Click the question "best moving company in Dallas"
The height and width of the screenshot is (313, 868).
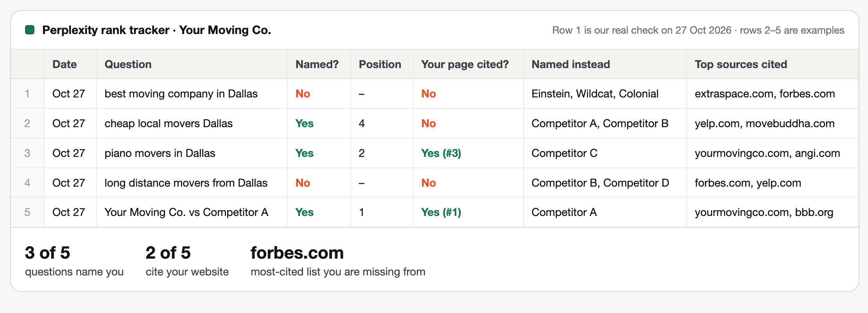[x=181, y=94]
